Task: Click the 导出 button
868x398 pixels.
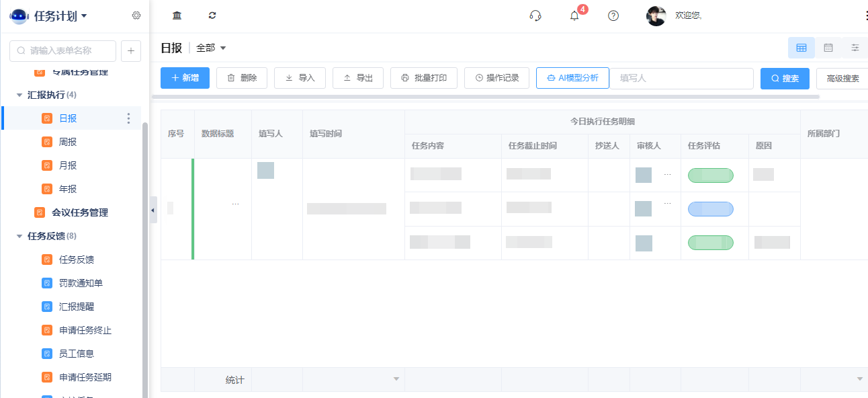Action: click(x=358, y=78)
